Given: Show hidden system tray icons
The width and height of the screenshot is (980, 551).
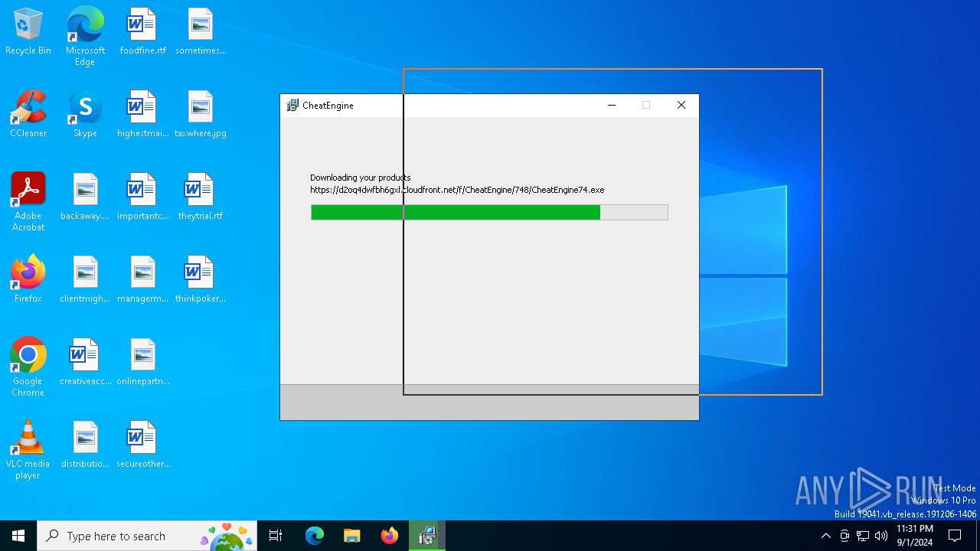Looking at the screenshot, I should (x=825, y=536).
